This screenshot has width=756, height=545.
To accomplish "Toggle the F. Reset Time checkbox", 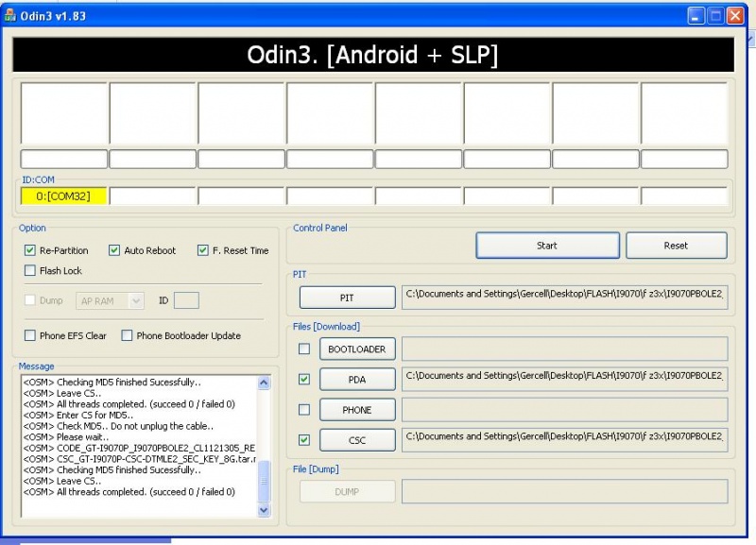I will 203,250.
